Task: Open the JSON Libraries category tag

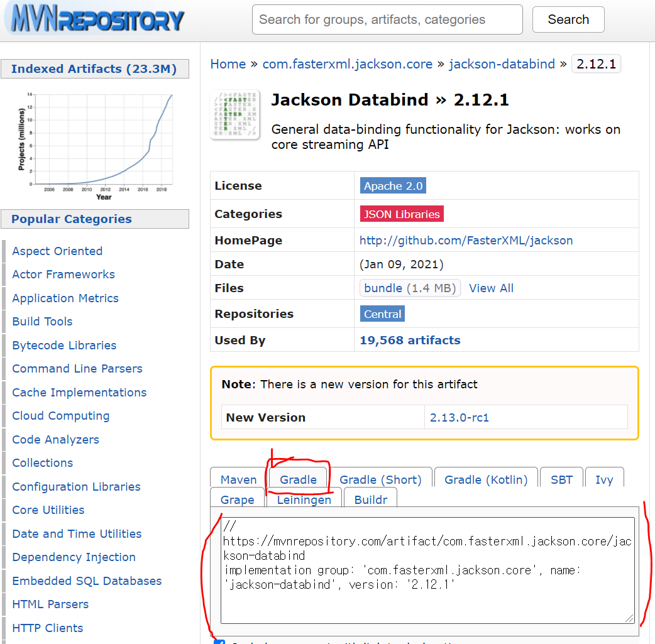Action: coord(402,214)
